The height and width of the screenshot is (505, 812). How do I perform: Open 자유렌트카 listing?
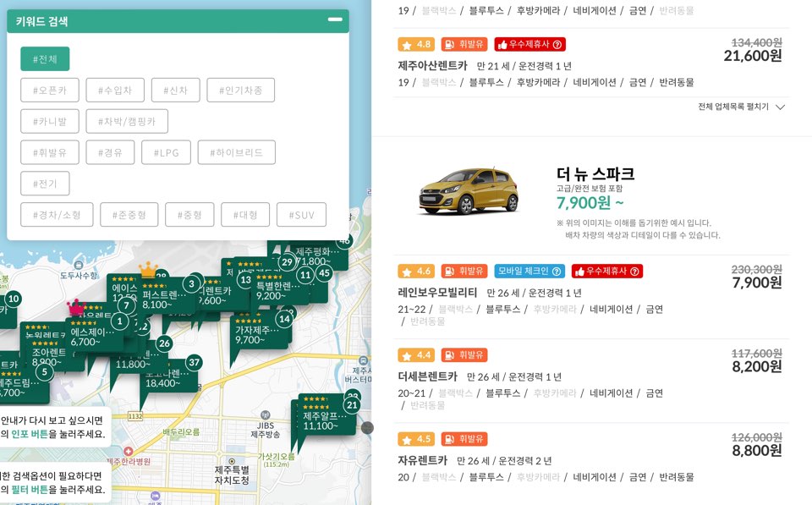(422, 460)
